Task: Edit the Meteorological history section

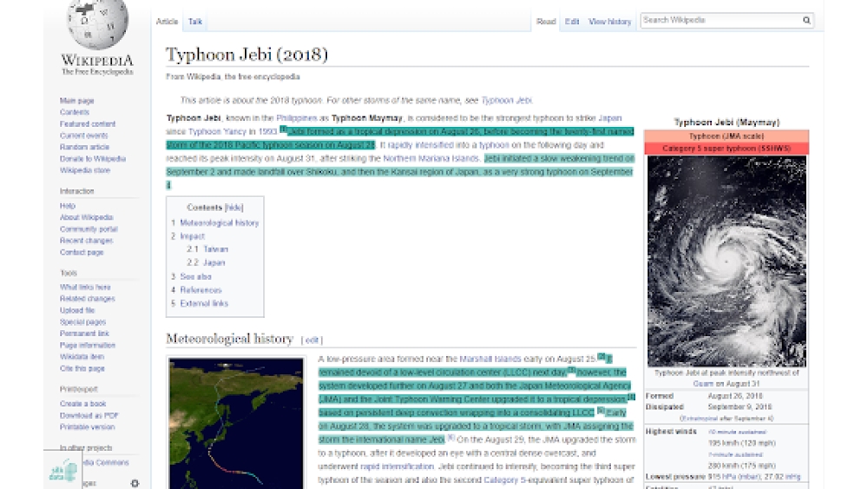Action: pyautogui.click(x=312, y=340)
